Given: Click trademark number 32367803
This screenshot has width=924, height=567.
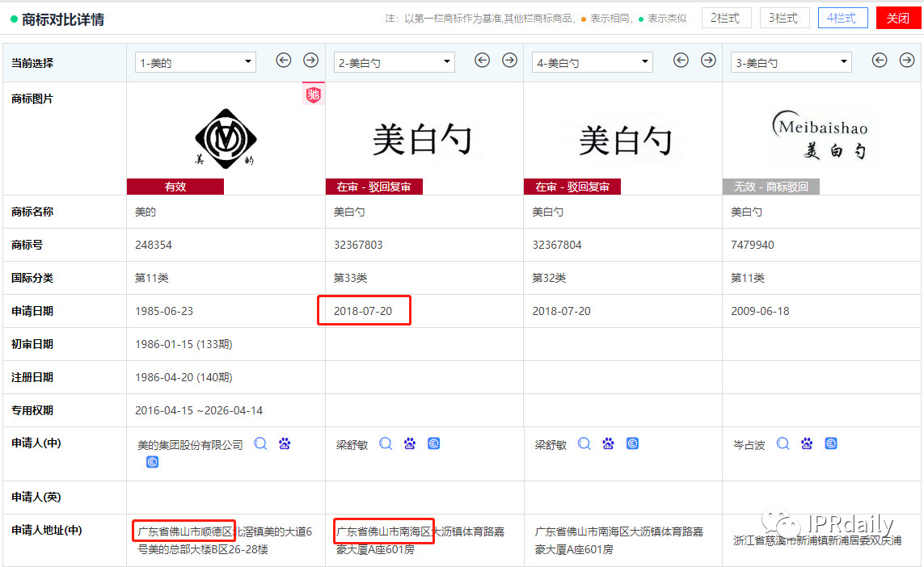Looking at the screenshot, I should pyautogui.click(x=358, y=245).
